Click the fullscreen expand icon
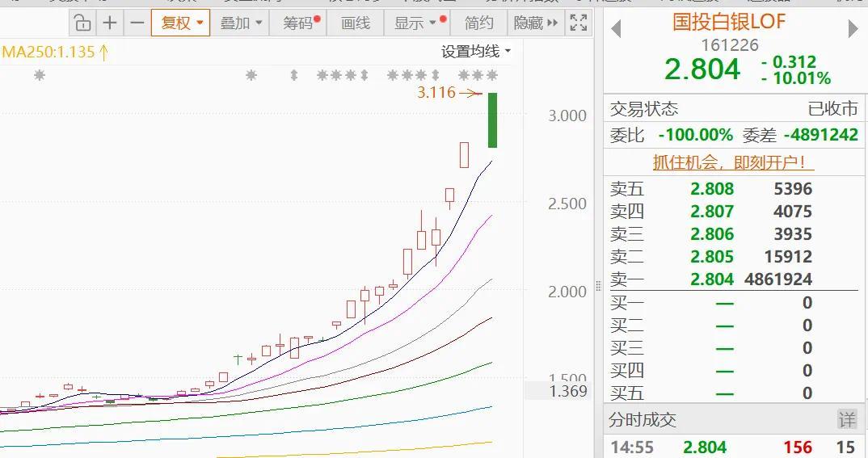Image resolution: width=868 pixels, height=458 pixels. click(578, 23)
